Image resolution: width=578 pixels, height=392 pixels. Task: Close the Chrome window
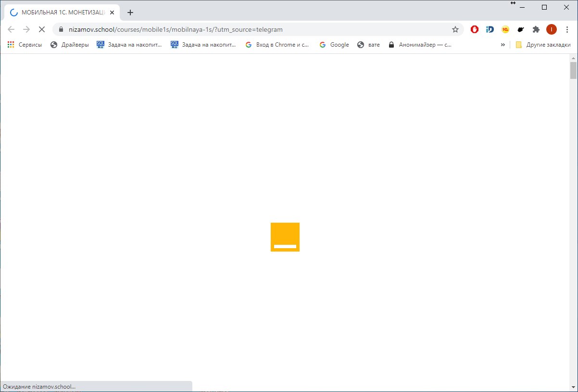click(566, 7)
